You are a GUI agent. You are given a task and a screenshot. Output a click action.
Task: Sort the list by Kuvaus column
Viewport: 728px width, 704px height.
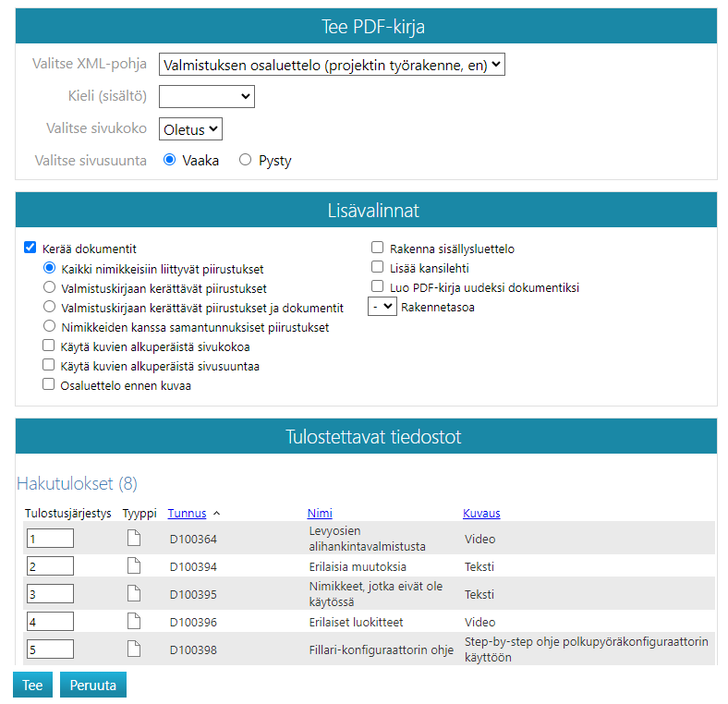[481, 513]
